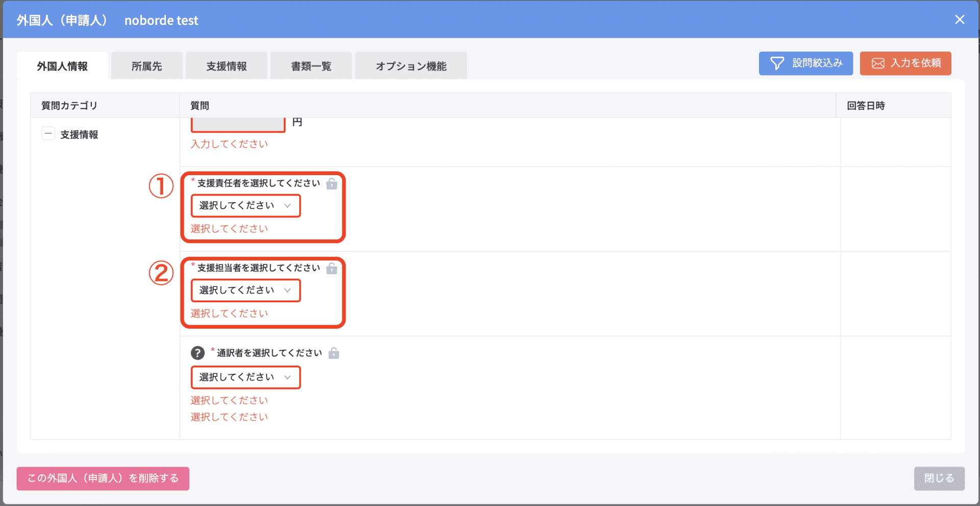Open the 書類一覧 tab
This screenshot has height=506, width=980.
point(311,66)
